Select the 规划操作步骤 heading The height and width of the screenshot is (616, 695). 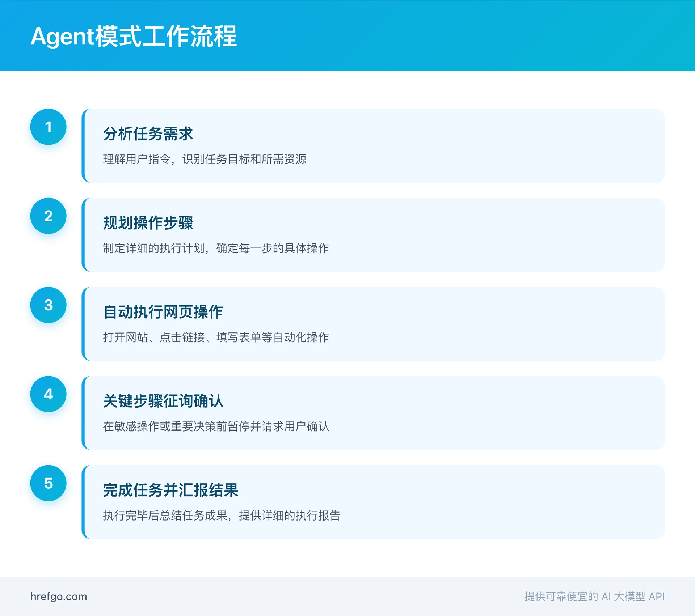point(148,223)
